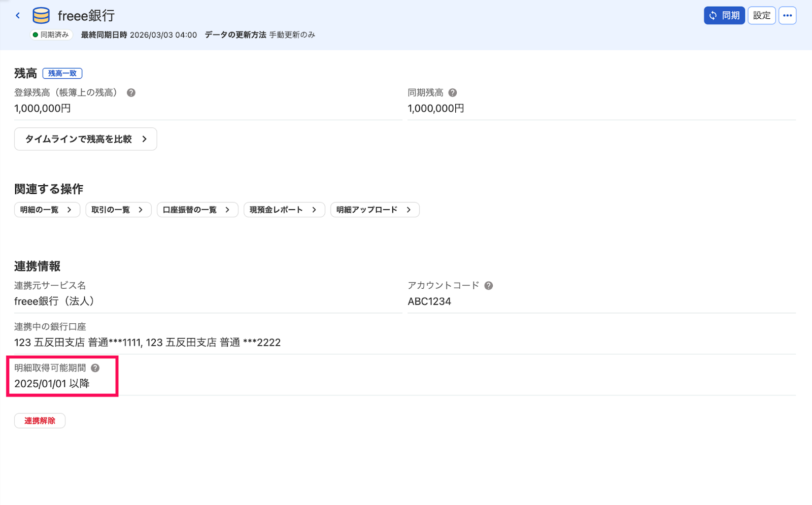This screenshot has height=505, width=812.
Task: Open 明細の一覧 link
Action: pos(47,210)
